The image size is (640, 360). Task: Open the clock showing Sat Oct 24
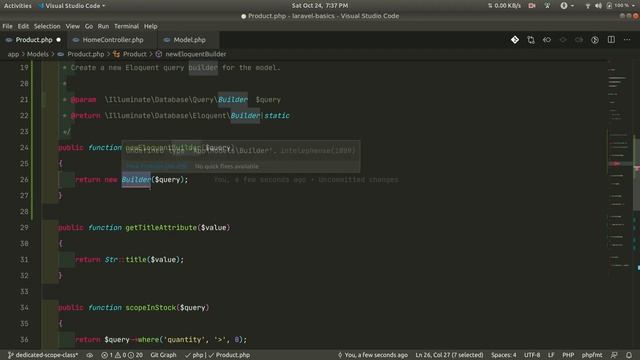[320, 6]
